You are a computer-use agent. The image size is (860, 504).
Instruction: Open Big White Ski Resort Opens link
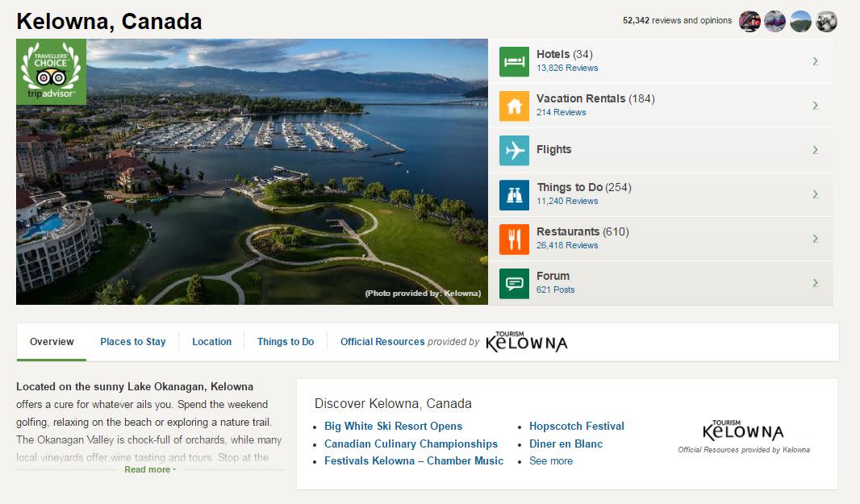(393, 426)
